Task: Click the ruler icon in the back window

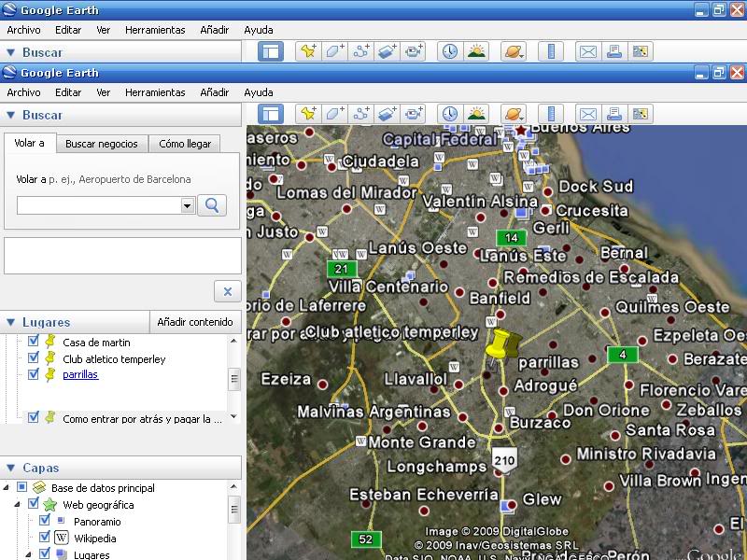Action: click(551, 51)
